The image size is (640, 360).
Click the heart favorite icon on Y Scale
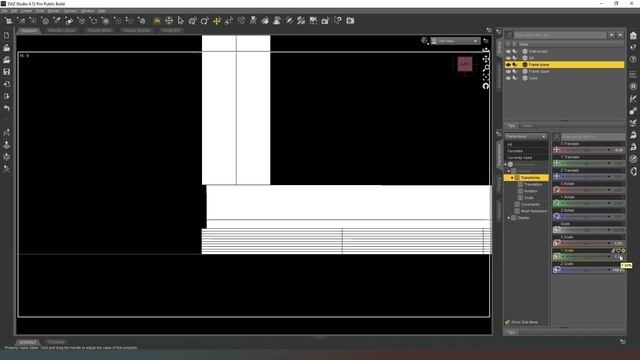point(618,251)
